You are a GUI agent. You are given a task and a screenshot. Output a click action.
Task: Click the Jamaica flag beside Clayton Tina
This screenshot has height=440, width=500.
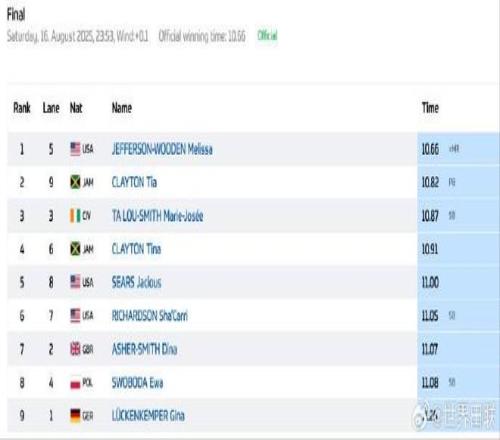click(x=75, y=249)
